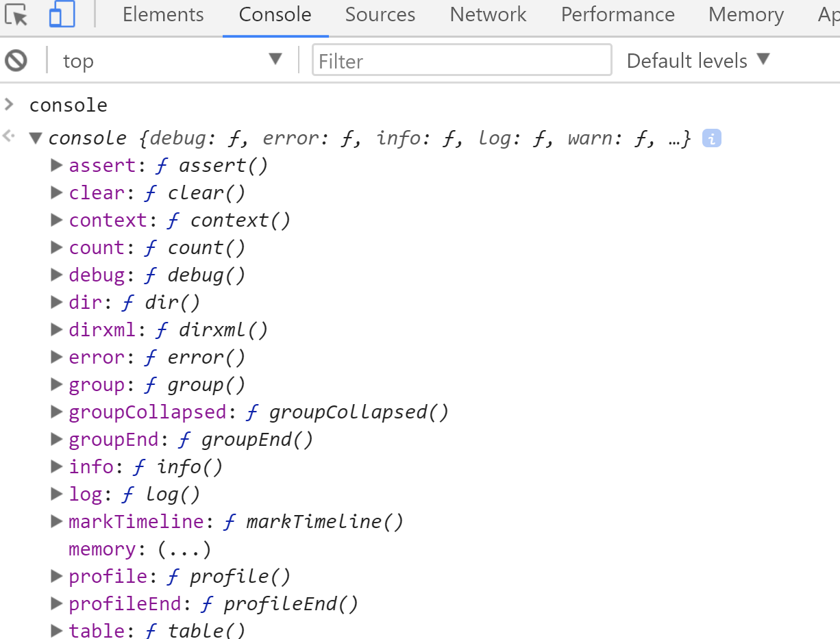This screenshot has width=840, height=639.
Task: Collapse the console object tree
Action: tap(36, 138)
